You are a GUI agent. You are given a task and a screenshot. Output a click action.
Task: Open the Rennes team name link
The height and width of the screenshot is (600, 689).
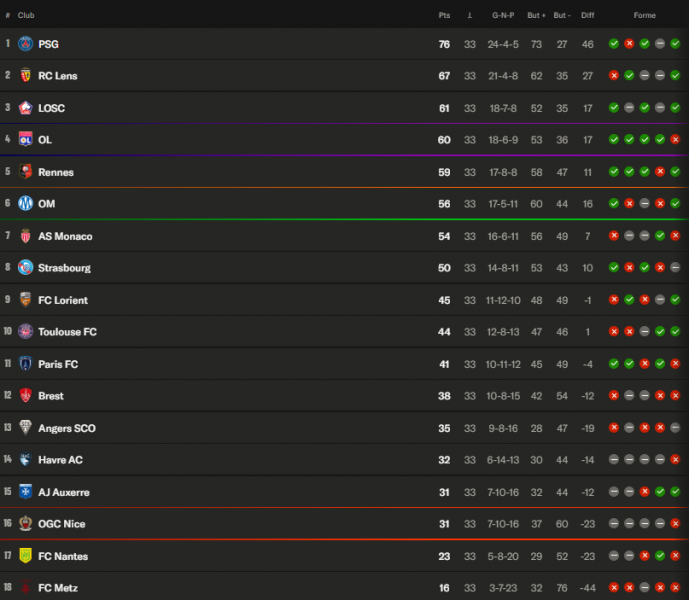click(x=56, y=172)
